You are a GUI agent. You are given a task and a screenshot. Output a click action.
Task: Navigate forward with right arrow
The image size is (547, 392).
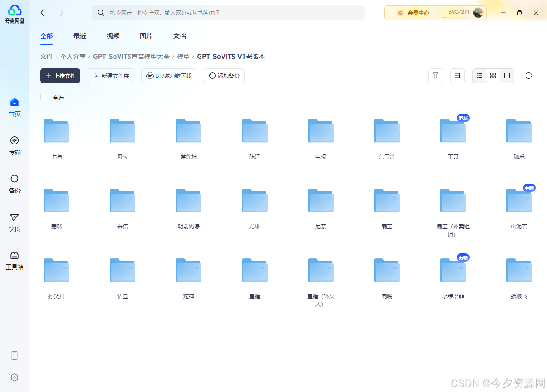(x=62, y=13)
